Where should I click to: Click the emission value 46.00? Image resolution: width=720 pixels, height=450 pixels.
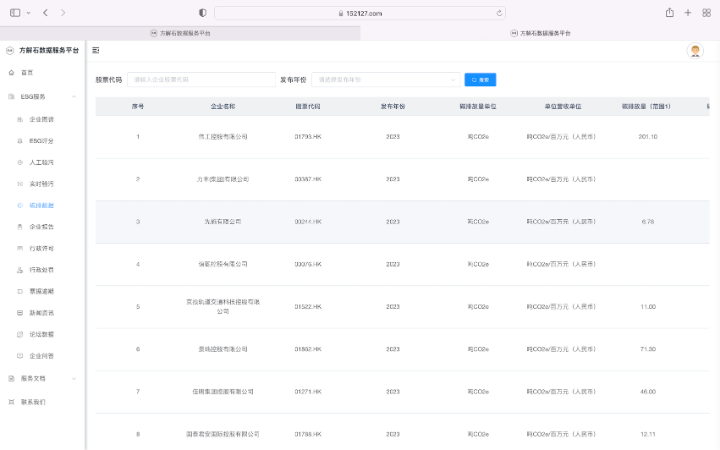pyautogui.click(x=648, y=392)
